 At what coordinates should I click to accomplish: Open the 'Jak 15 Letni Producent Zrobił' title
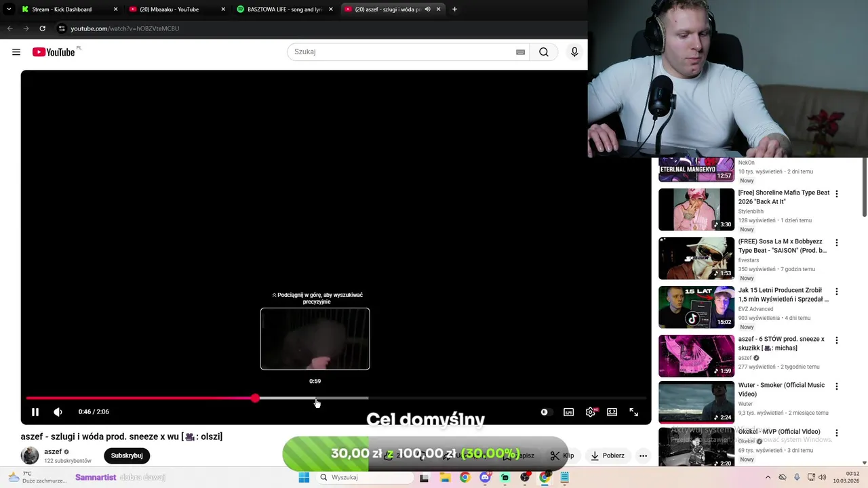pos(783,295)
